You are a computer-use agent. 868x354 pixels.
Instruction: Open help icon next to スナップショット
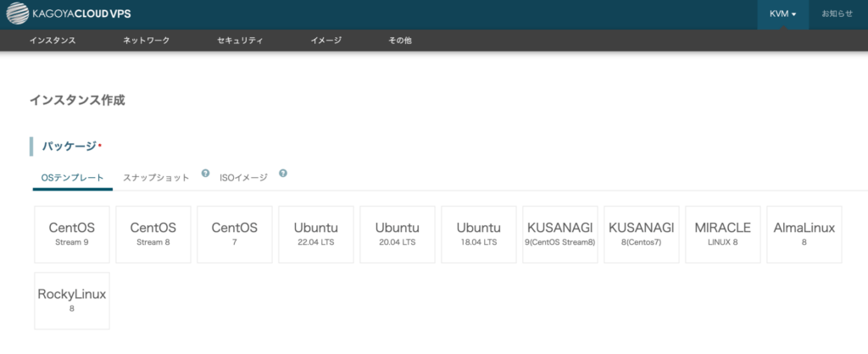pos(205,173)
